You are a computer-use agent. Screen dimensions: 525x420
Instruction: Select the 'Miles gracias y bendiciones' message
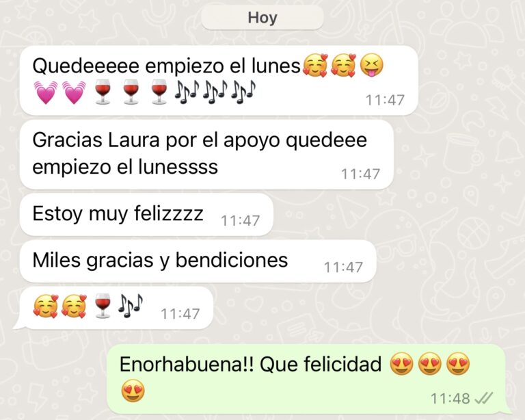[x=198, y=261]
